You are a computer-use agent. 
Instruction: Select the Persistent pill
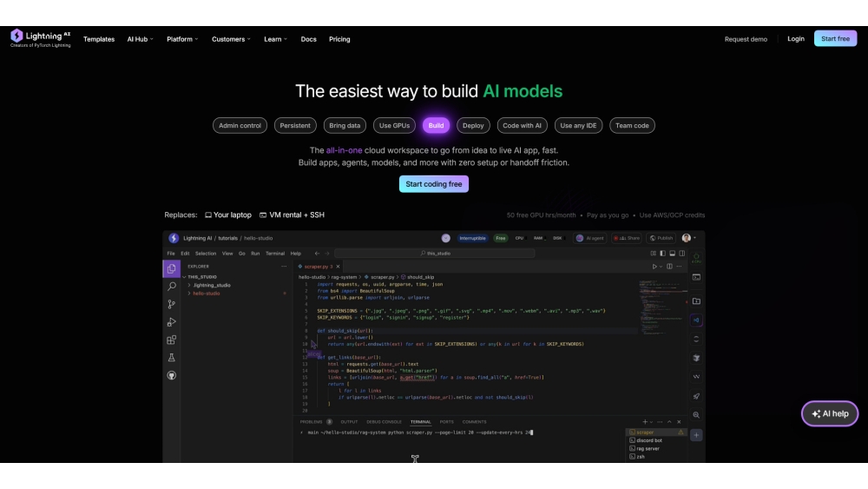click(295, 126)
